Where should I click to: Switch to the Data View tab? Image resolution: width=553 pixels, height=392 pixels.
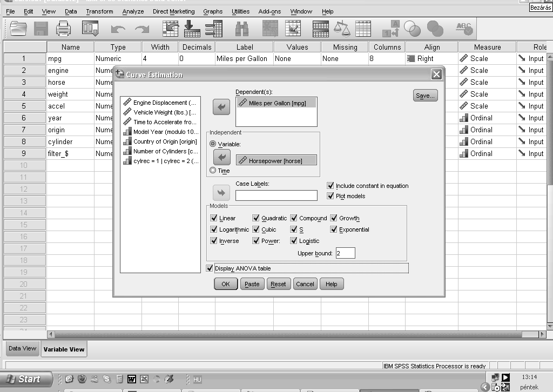click(22, 348)
